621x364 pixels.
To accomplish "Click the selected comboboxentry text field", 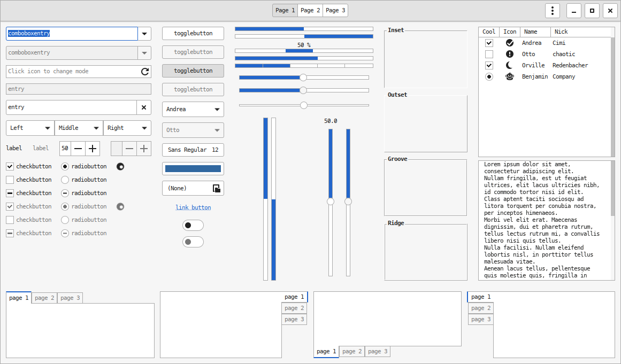I will [x=72, y=34].
